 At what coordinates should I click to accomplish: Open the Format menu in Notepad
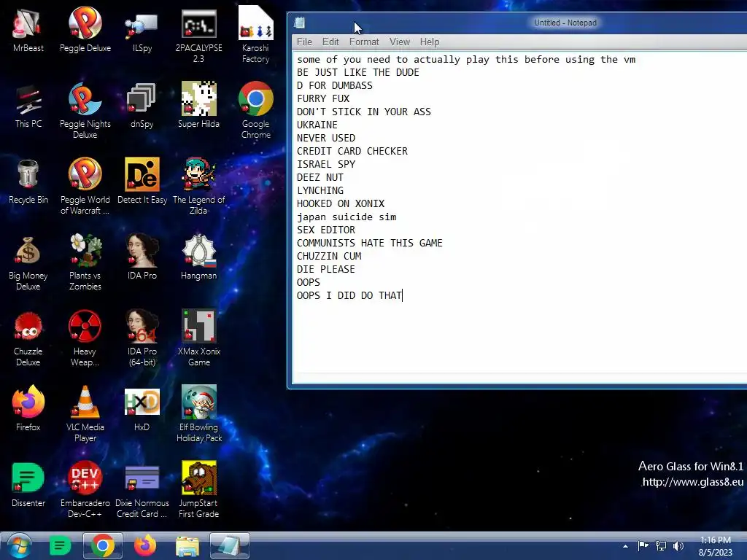pyautogui.click(x=364, y=42)
